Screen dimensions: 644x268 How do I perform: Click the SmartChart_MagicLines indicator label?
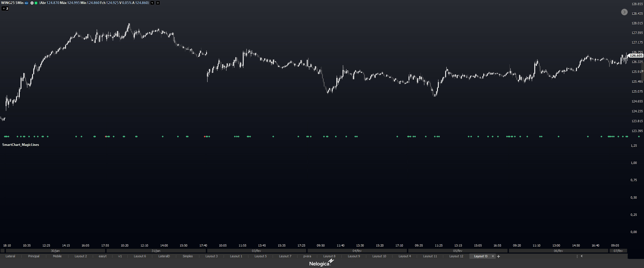coord(21,145)
